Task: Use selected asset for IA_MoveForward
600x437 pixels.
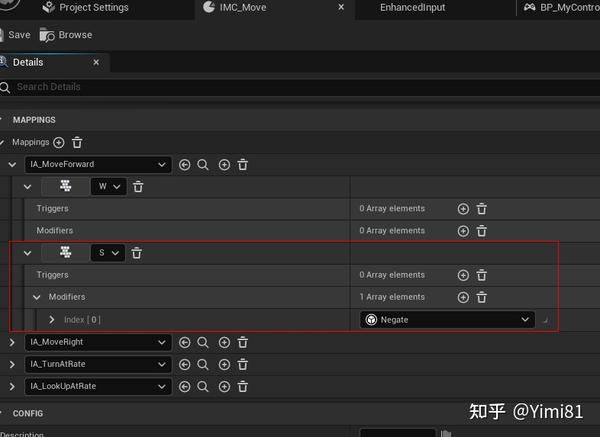Action: (x=184, y=165)
